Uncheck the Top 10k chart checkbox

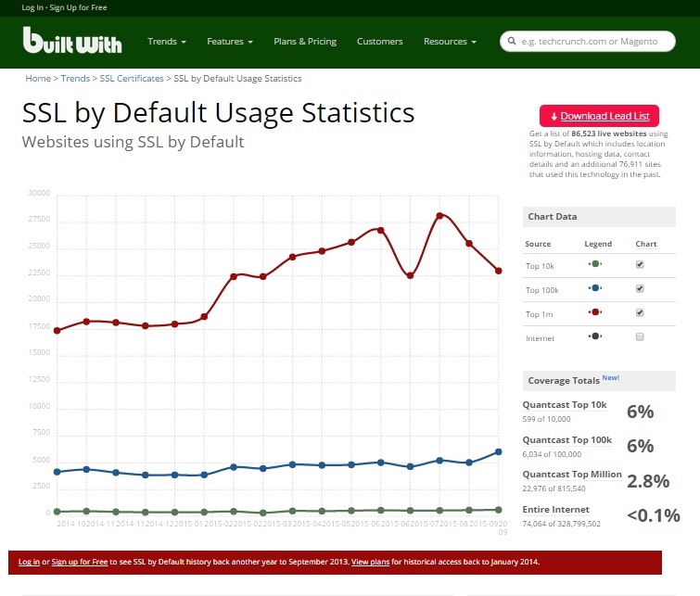coord(640,264)
